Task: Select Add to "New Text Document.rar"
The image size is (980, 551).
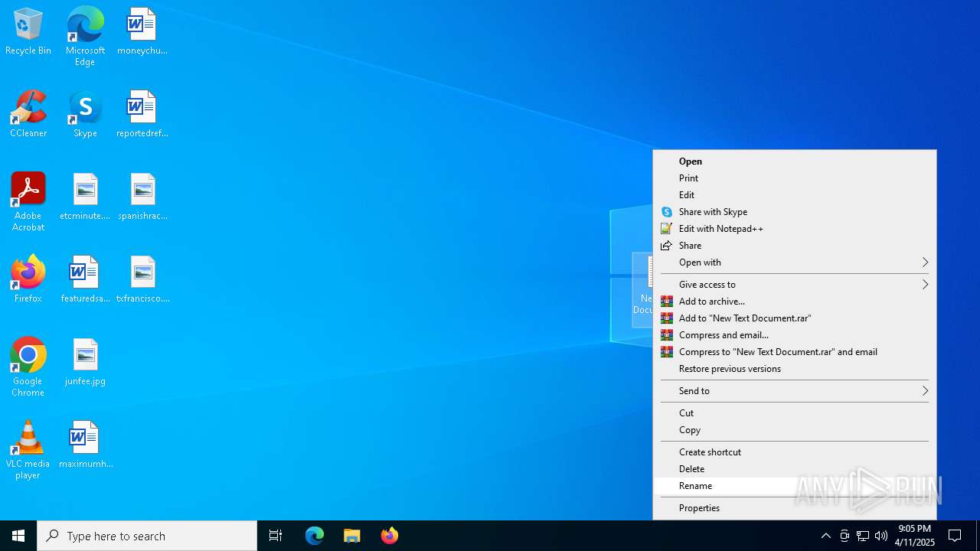Action: 795,318
